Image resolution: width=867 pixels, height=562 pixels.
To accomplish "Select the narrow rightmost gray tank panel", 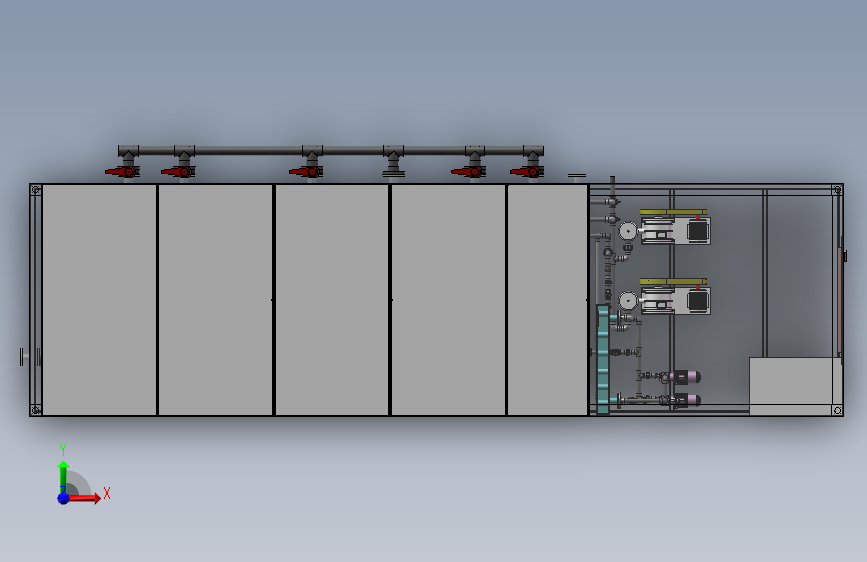I will coord(547,300).
